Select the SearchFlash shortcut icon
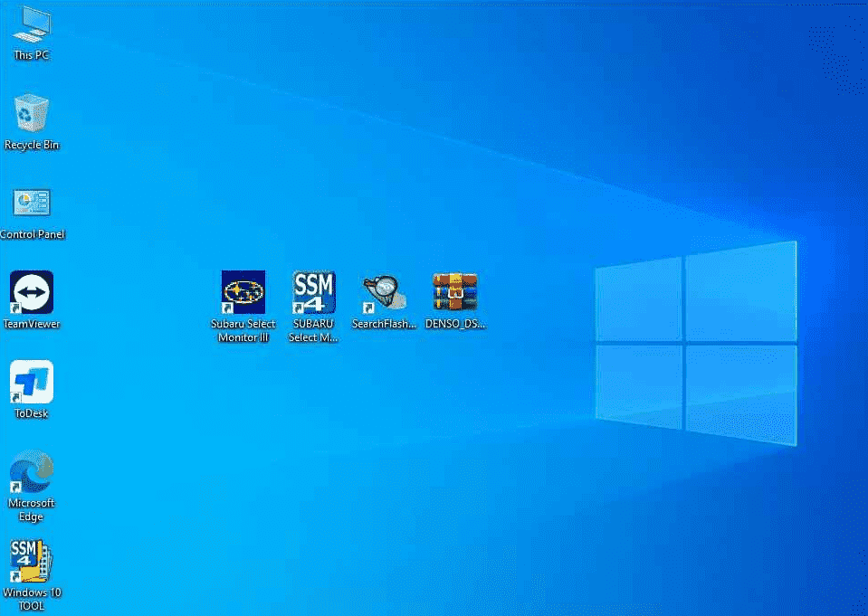Screen dimensions: 868x616 pos(384,293)
